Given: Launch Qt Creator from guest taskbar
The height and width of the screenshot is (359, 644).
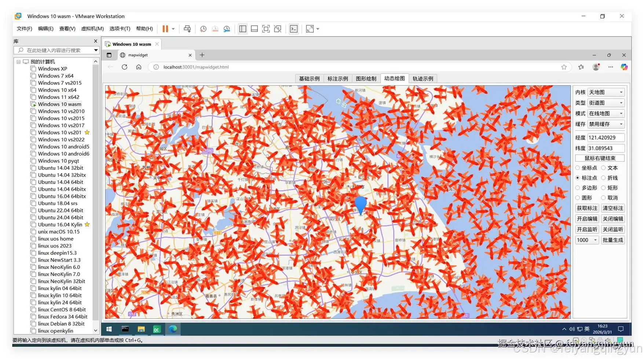Looking at the screenshot, I should point(157,329).
